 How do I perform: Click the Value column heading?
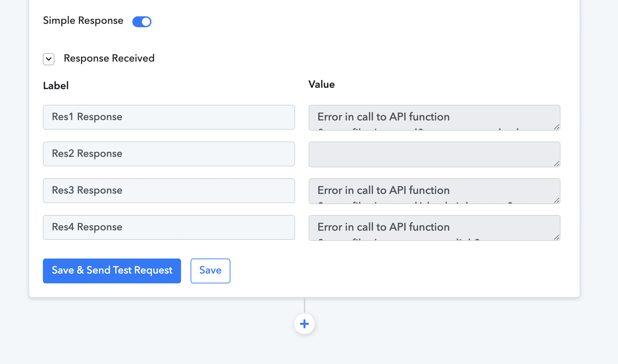pos(322,84)
